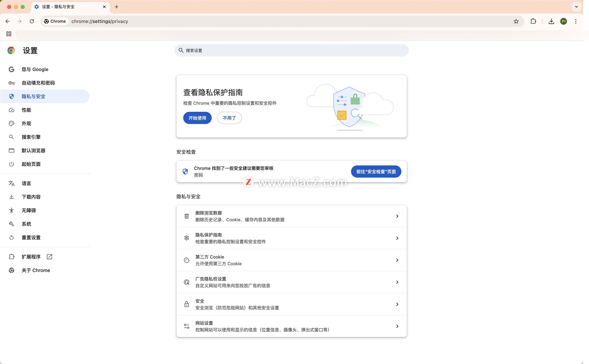Viewport: 589px width, 364px height.
Task: Click the Chrome site info chip
Action: [x=55, y=21]
